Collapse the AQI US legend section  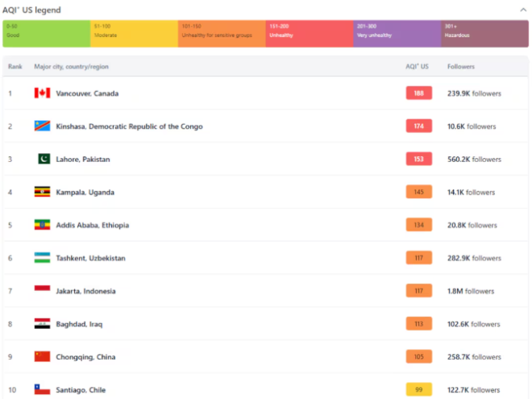pyautogui.click(x=522, y=10)
